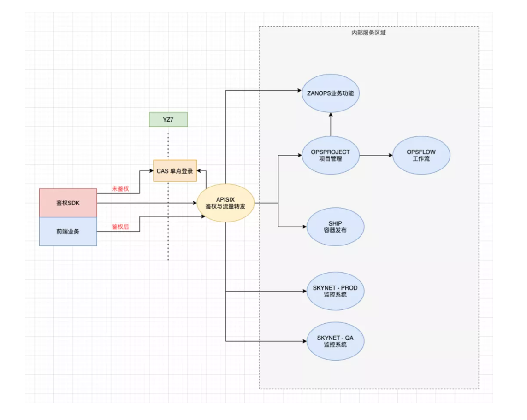The height and width of the screenshot is (420, 527).
Task: Click the blue 前端业务 block
Action: point(68,232)
